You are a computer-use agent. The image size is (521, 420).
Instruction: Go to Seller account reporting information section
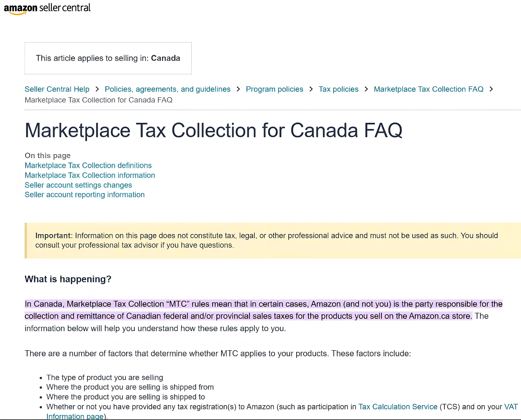(85, 195)
